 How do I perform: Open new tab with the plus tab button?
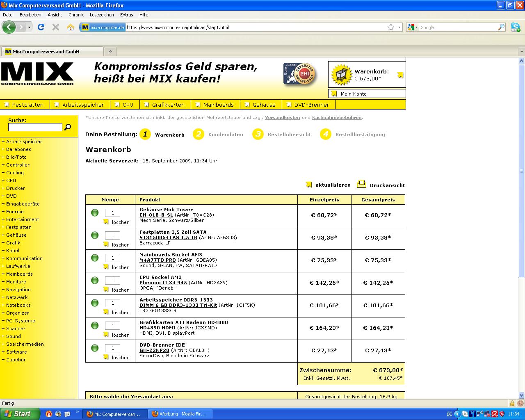(110, 51)
